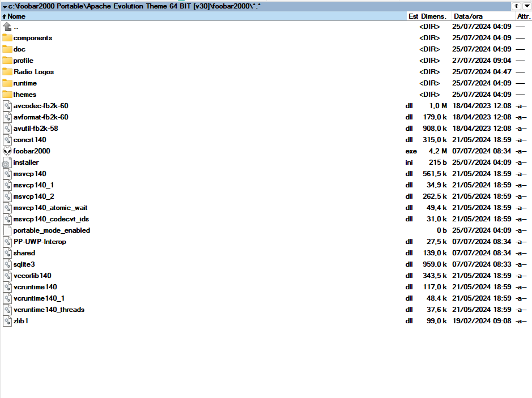Select the themes folder name
Screen dimensions: 532x398
pyautogui.click(x=25, y=95)
